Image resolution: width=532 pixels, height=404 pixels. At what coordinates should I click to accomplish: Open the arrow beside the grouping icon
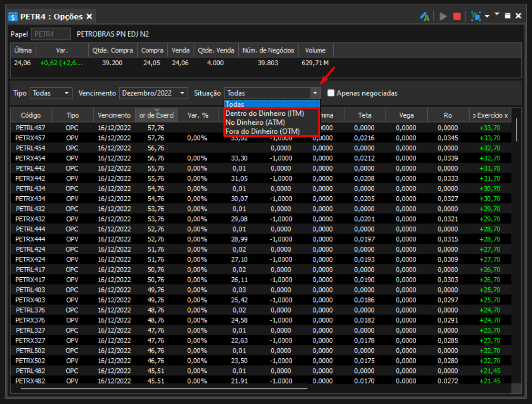click(487, 16)
